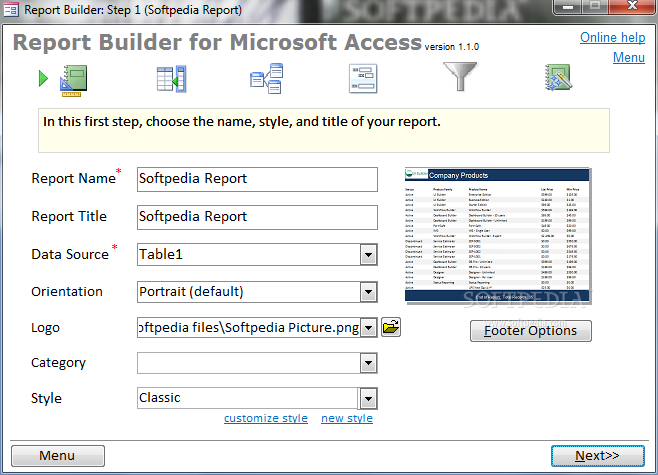
Task: Click the Table1 data source value
Action: coord(161,254)
